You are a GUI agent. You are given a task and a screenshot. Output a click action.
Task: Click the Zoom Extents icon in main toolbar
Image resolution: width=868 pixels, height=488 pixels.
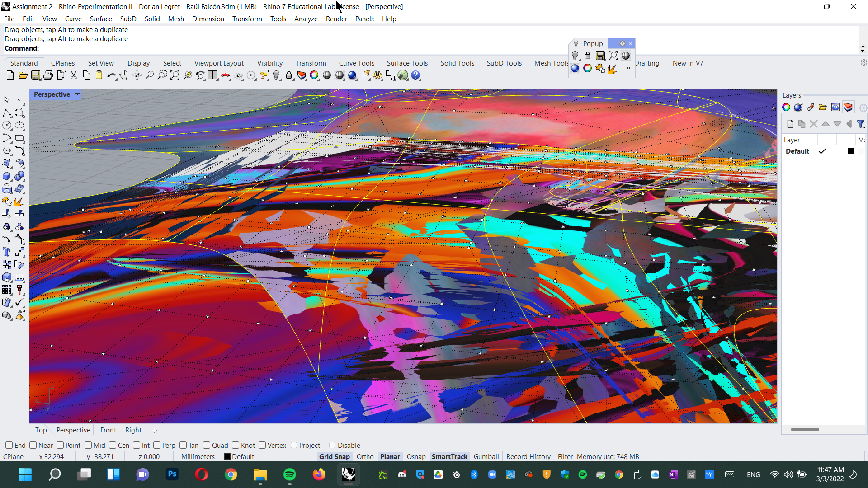coord(175,75)
